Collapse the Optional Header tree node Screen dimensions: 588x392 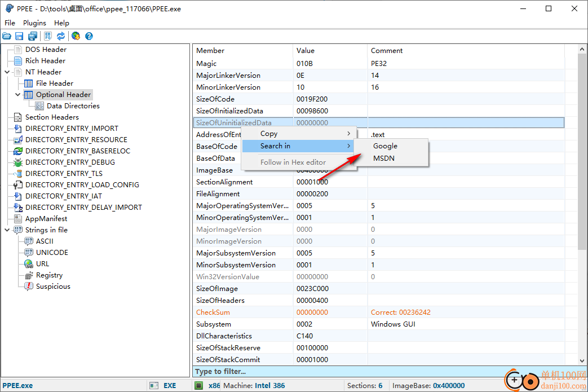[x=17, y=95]
